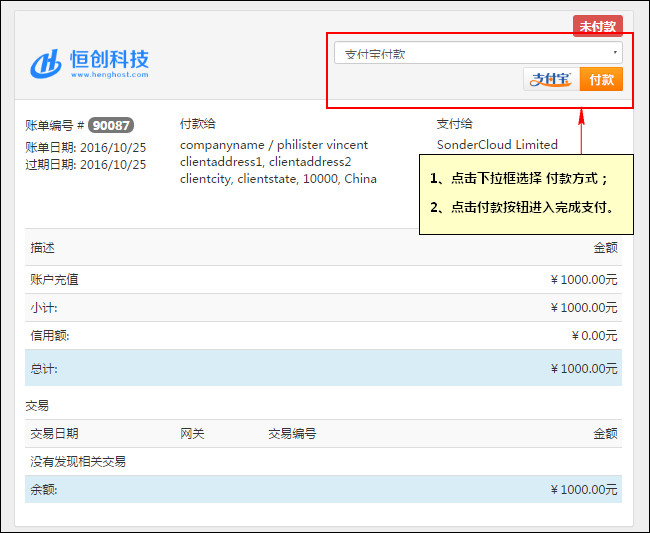Select the 过期日期: 2016/10/25 text

pyautogui.click(x=86, y=165)
